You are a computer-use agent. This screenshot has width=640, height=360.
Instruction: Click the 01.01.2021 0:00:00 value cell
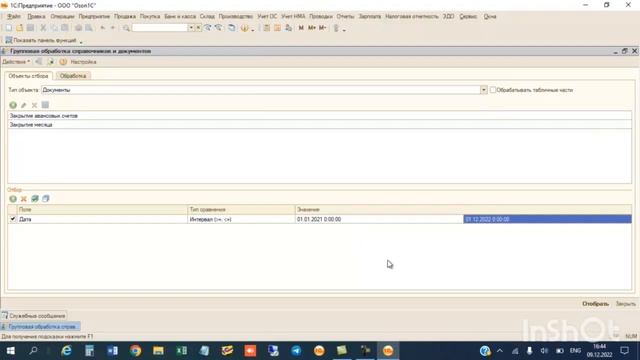(379, 219)
